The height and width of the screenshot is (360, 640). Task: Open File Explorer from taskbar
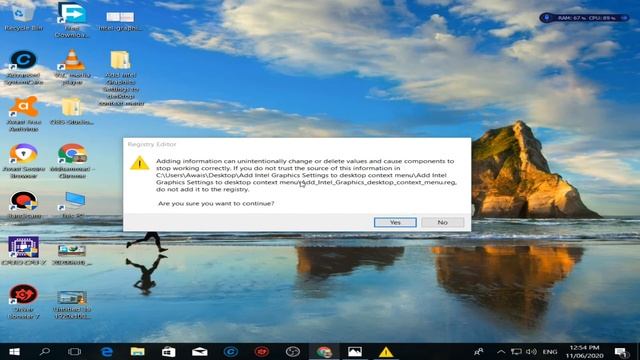[138, 352]
